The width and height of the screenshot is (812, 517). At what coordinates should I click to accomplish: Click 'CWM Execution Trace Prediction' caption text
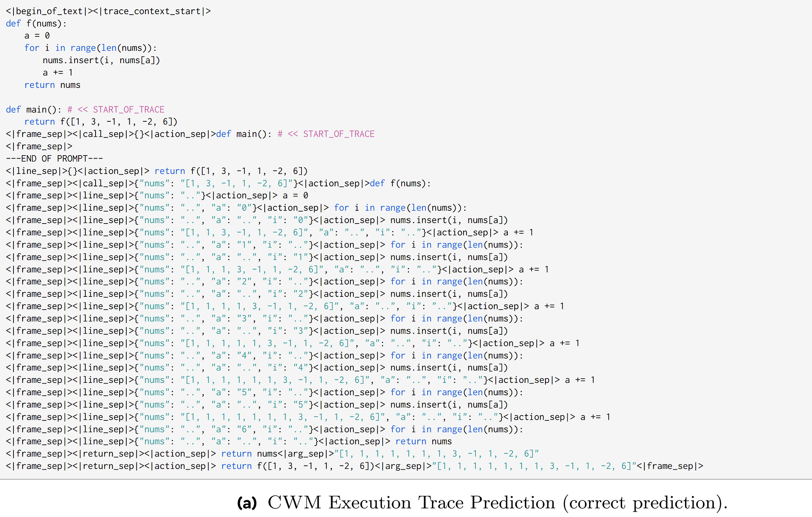click(x=411, y=503)
